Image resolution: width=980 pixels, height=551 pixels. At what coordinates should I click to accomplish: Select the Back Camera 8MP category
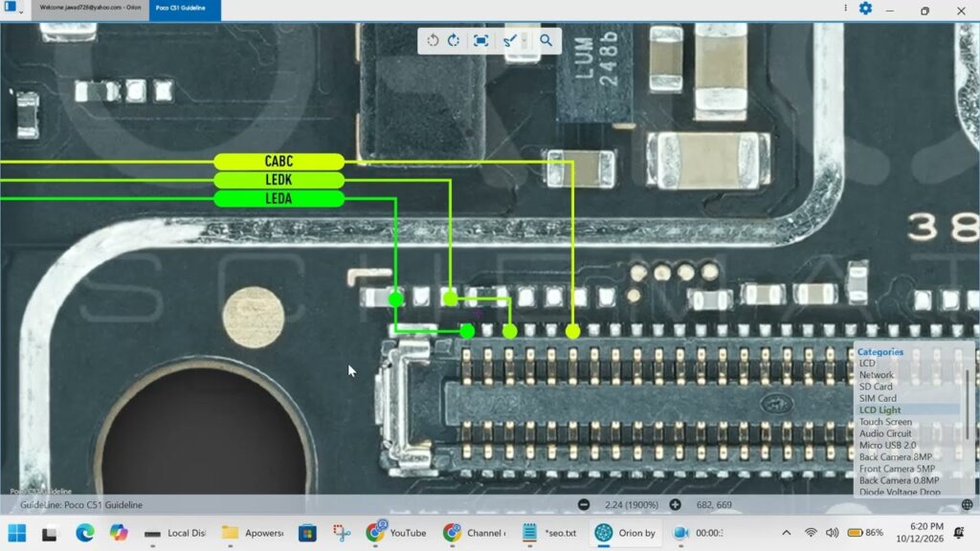tap(896, 457)
